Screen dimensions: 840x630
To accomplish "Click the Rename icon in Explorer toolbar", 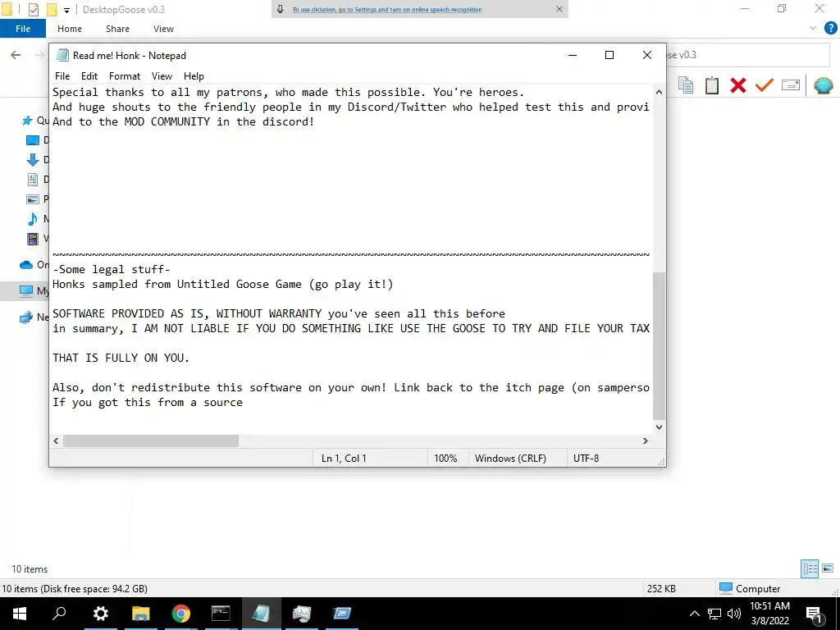I will [791, 85].
